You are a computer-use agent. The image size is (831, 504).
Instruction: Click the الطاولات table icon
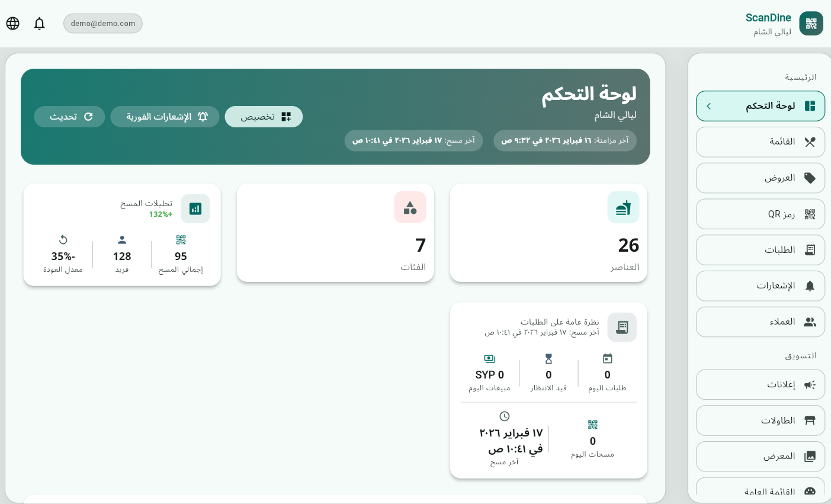[x=810, y=420]
